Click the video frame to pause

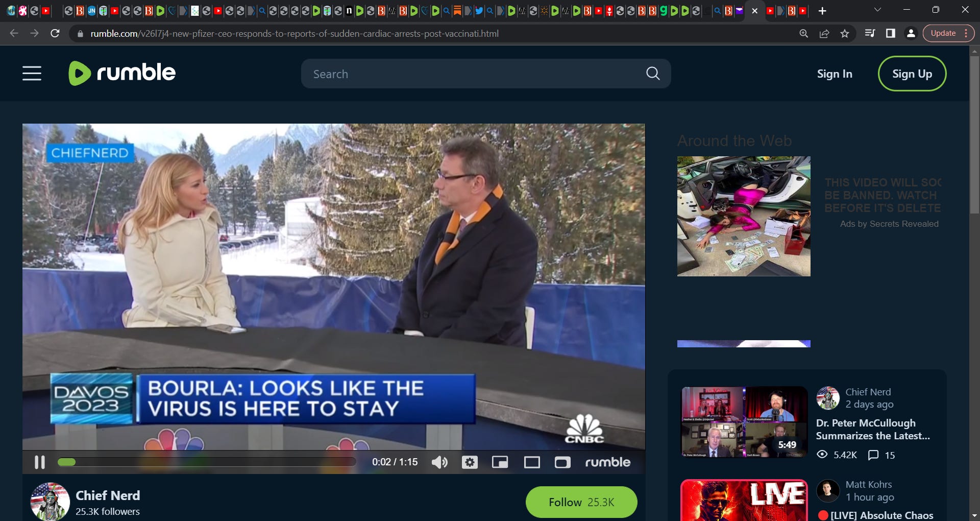(333, 287)
